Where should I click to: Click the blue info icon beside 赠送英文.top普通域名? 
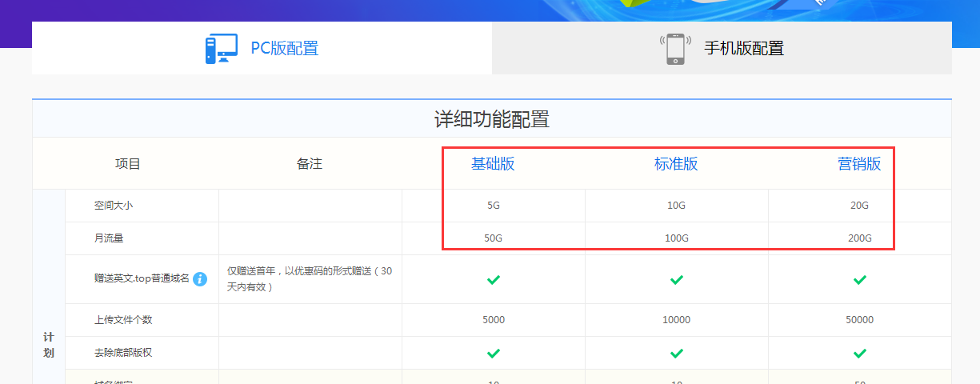(200, 279)
